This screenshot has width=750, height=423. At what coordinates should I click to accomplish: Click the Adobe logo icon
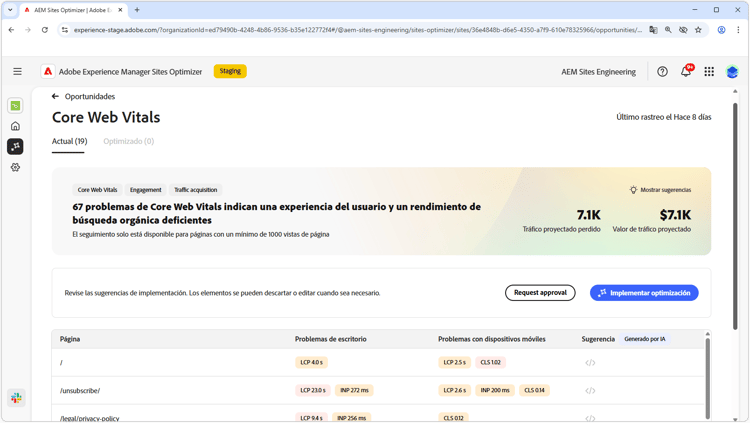tap(48, 71)
